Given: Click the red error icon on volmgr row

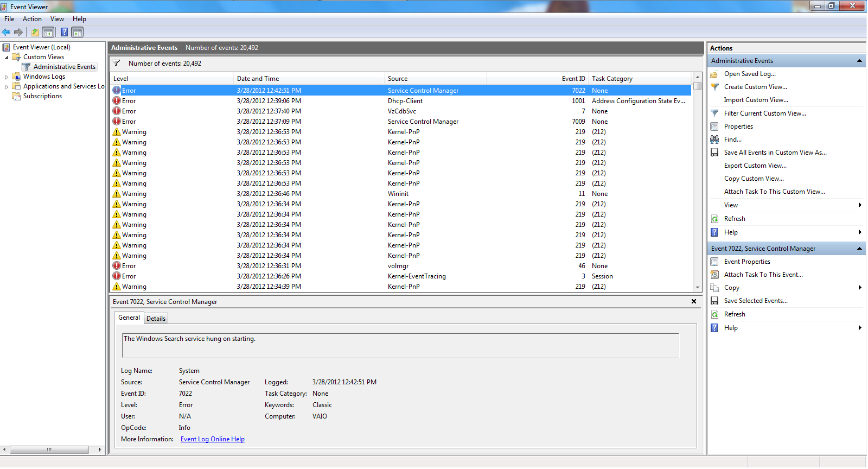Looking at the screenshot, I should [x=117, y=266].
